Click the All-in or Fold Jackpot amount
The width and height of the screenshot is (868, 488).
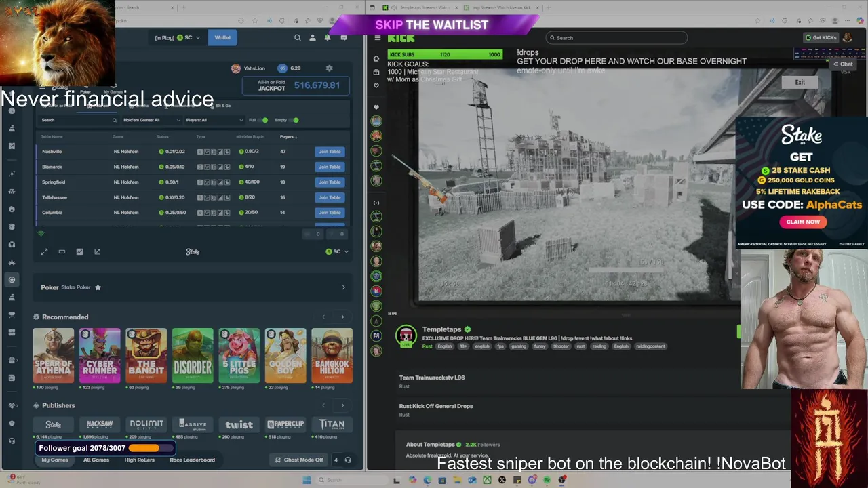(x=317, y=85)
